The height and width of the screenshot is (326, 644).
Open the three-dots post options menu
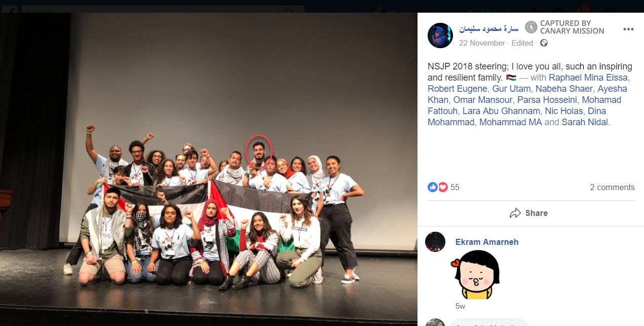click(628, 29)
